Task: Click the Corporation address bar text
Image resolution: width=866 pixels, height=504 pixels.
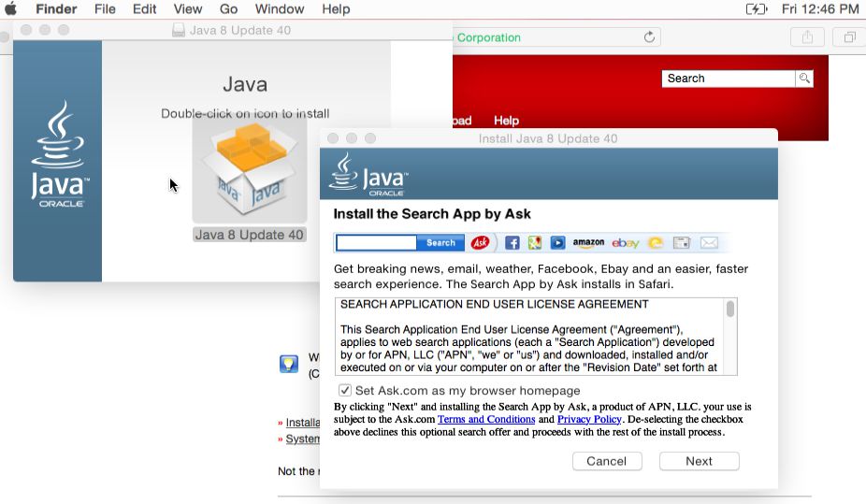Action: point(488,37)
